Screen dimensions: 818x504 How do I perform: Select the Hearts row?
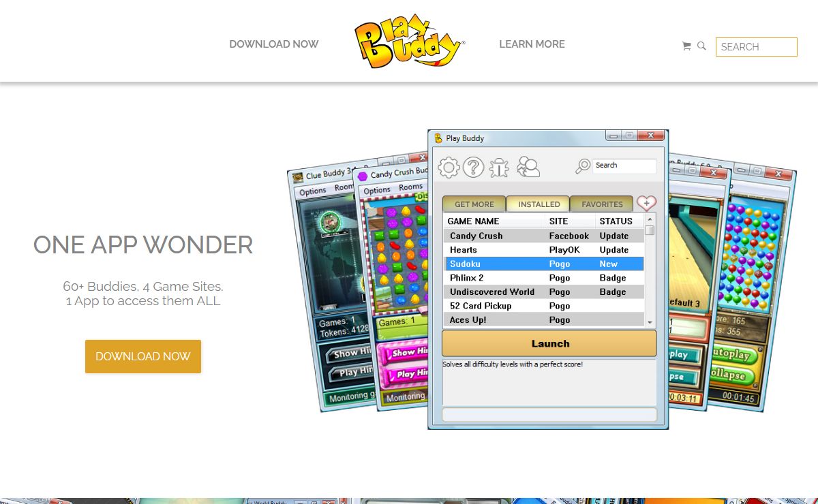(545, 250)
